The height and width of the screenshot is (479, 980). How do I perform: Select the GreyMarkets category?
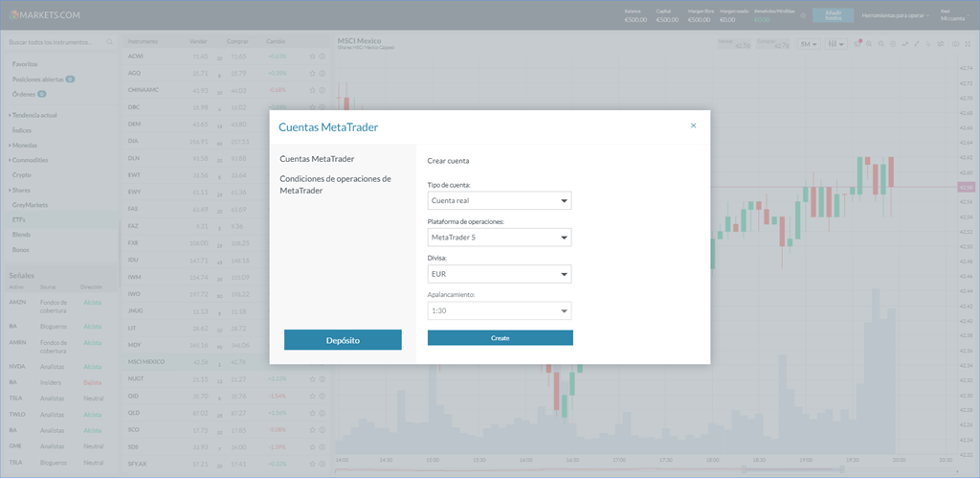30,205
